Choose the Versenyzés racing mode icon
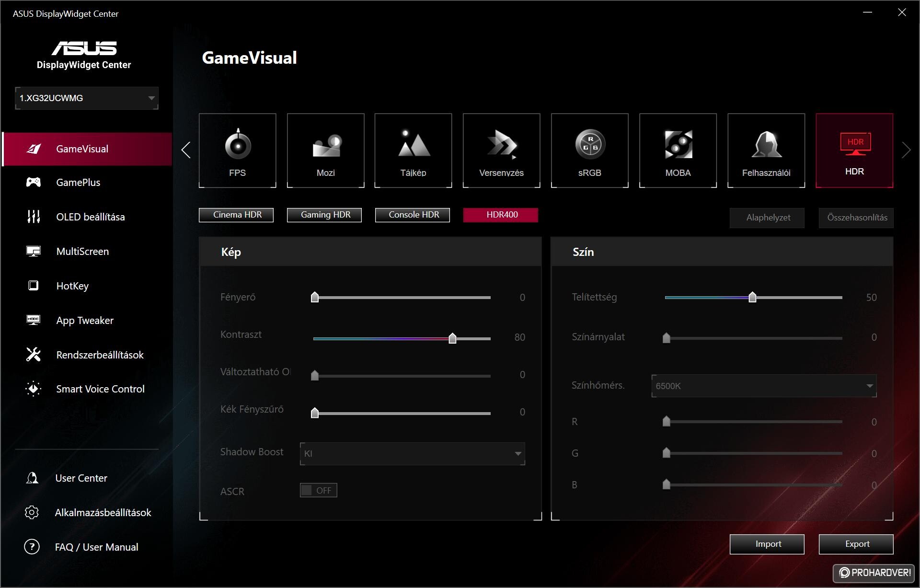This screenshot has height=588, width=920. (x=501, y=150)
